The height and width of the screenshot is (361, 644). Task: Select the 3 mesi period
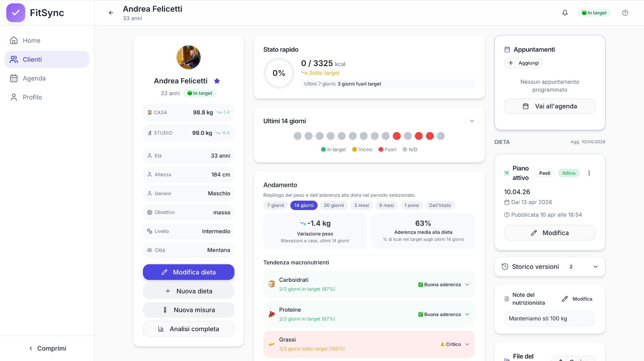pos(362,205)
